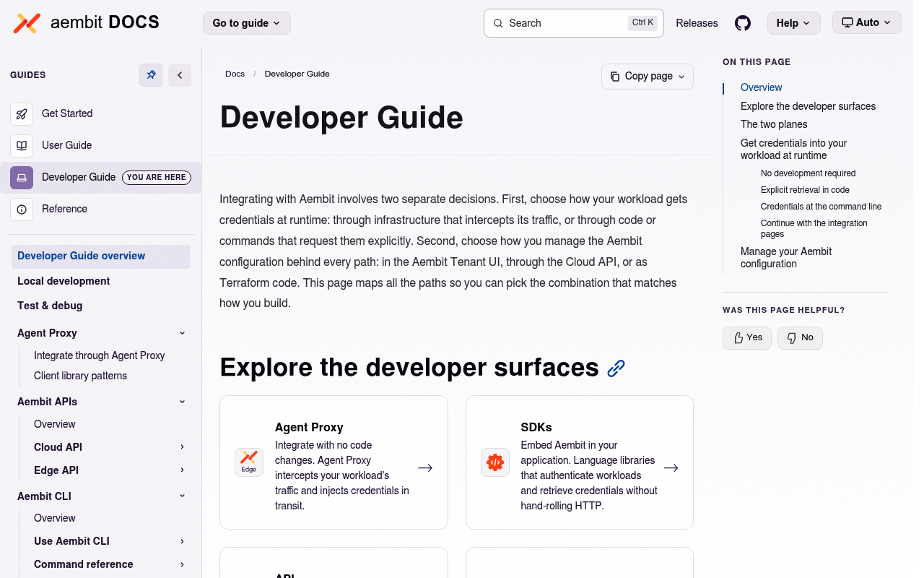Screen dimensions: 924x578
Task: Click the Agent Proxy card arrow
Action: [x=425, y=467]
